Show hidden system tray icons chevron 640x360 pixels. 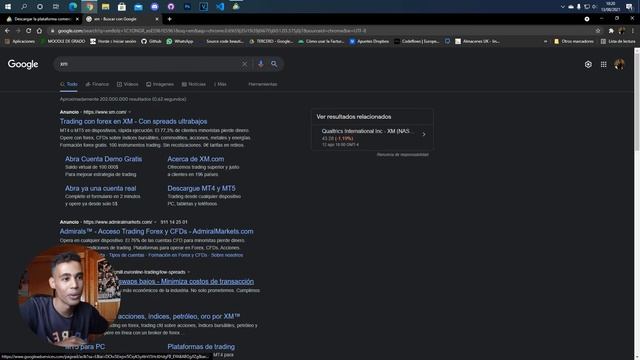tap(562, 7)
